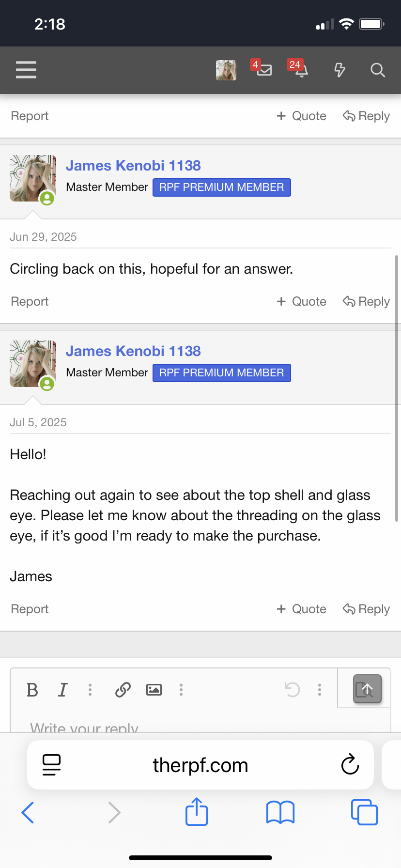Click the preview toggle button in editor
This screenshot has width=401, height=868.
[x=367, y=689]
